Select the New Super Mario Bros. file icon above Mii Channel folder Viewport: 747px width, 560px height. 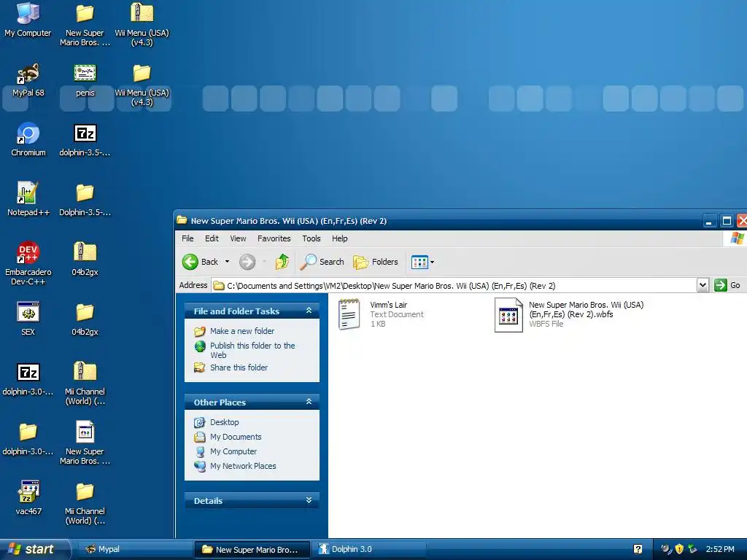[85, 432]
